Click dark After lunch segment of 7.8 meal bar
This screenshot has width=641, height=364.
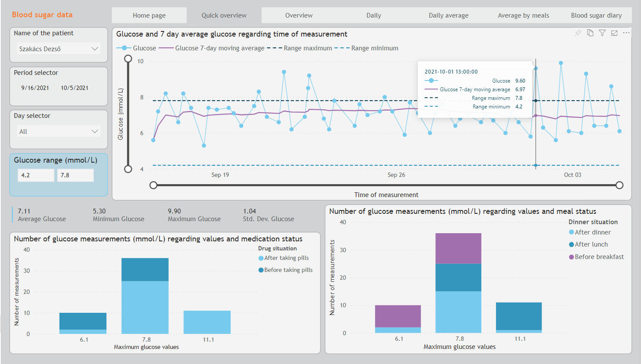click(458, 278)
